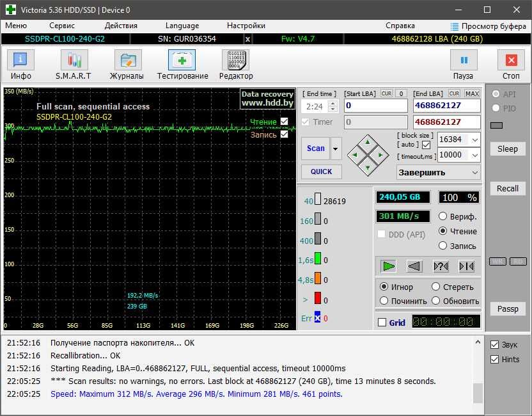Click the sequential butterfly seek button
Viewport: 532px width, 416px height.
click(467, 266)
